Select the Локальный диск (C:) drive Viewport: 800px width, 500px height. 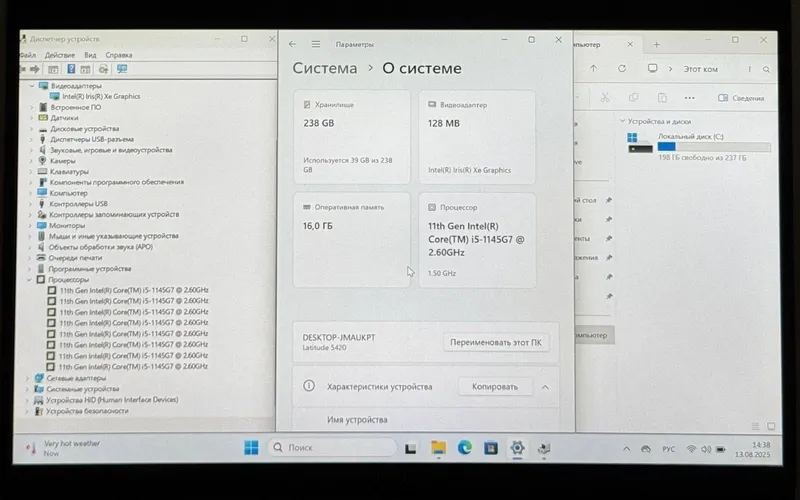pos(698,146)
